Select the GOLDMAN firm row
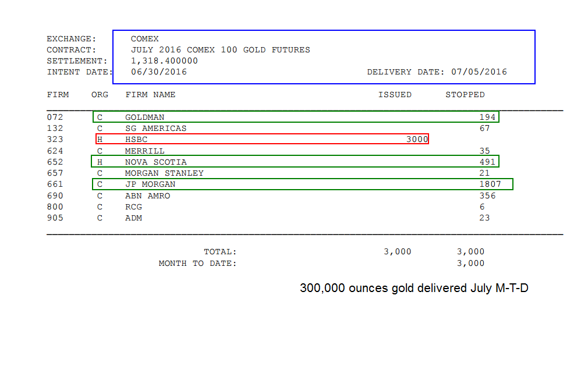The width and height of the screenshot is (588, 370). [x=296, y=117]
